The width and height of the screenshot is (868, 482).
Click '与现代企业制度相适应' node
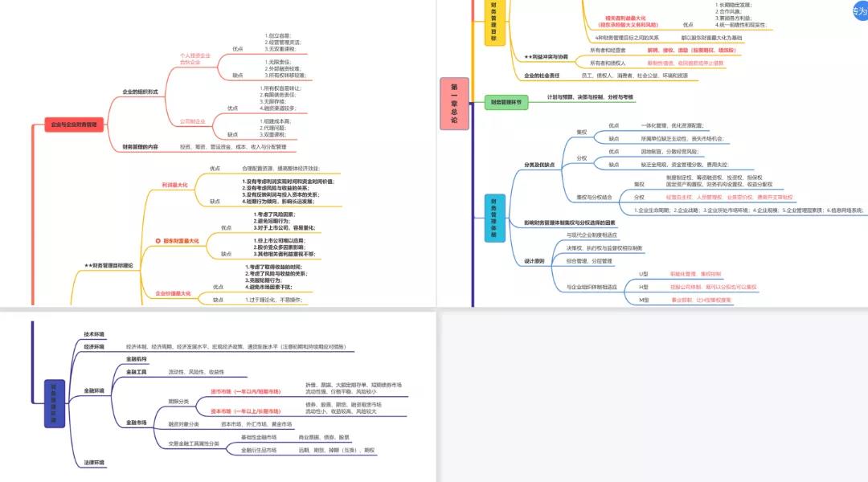pyautogui.click(x=592, y=235)
